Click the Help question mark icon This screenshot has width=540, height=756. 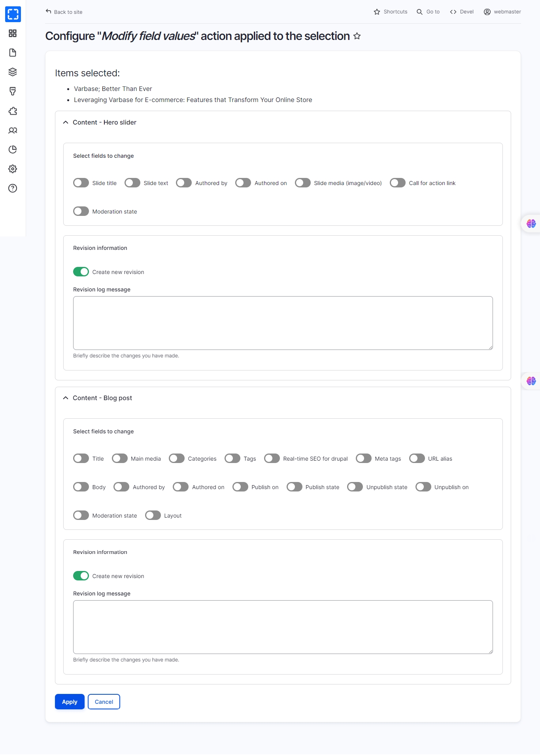pos(13,188)
